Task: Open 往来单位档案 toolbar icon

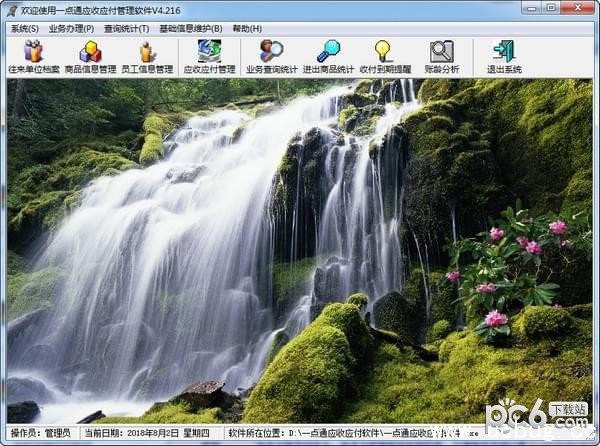Action: click(33, 56)
